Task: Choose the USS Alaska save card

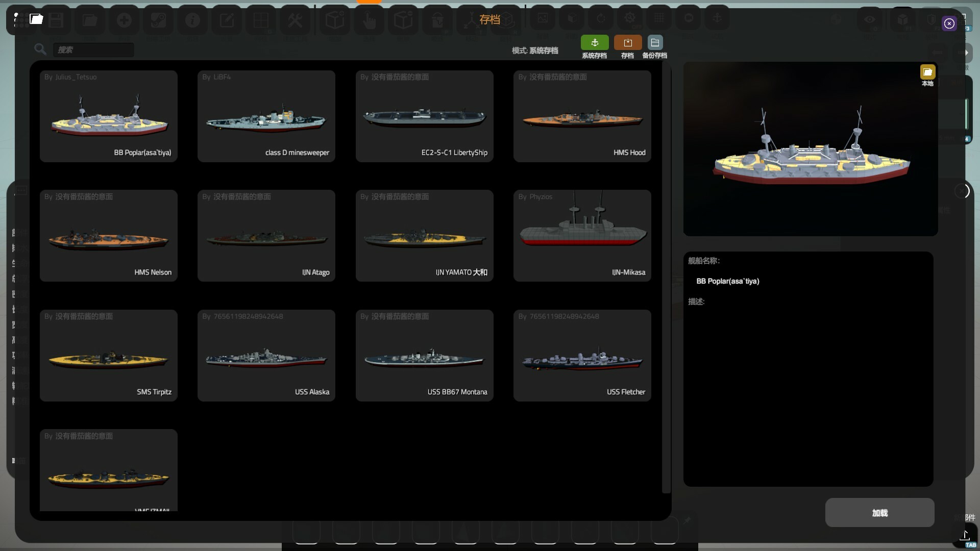Action: 266,356
